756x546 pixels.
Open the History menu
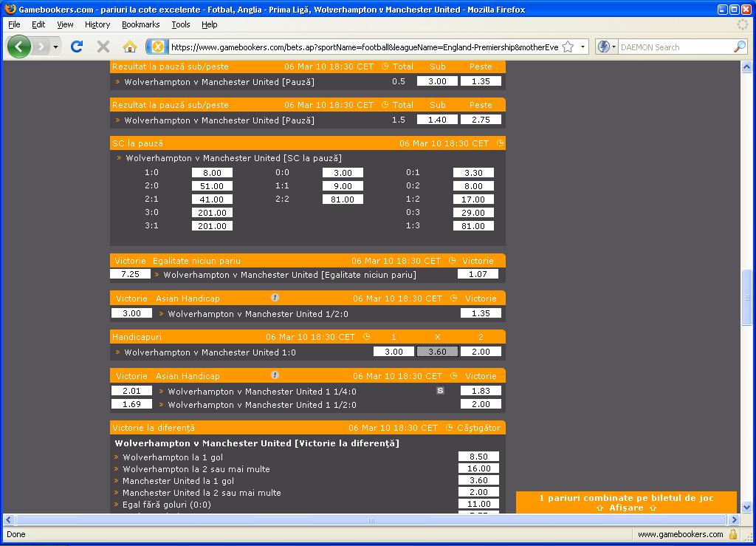(x=97, y=24)
